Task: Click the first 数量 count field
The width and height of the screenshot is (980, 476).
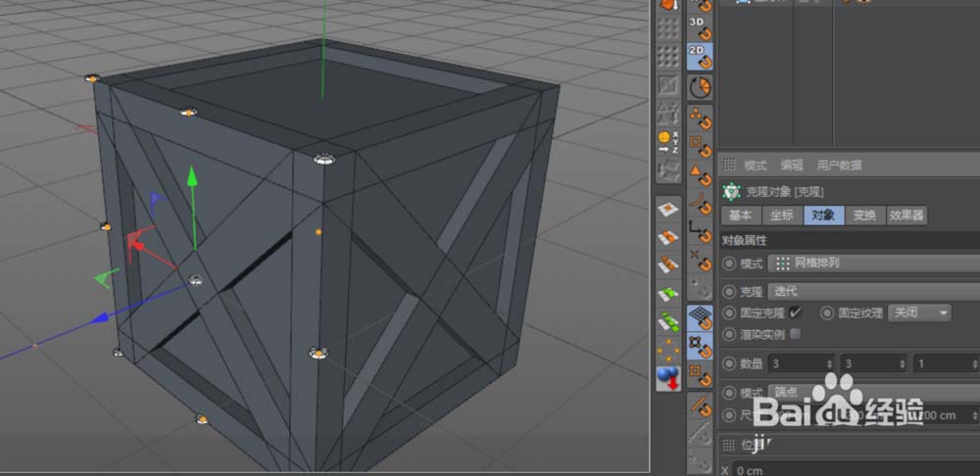Action: point(802,363)
